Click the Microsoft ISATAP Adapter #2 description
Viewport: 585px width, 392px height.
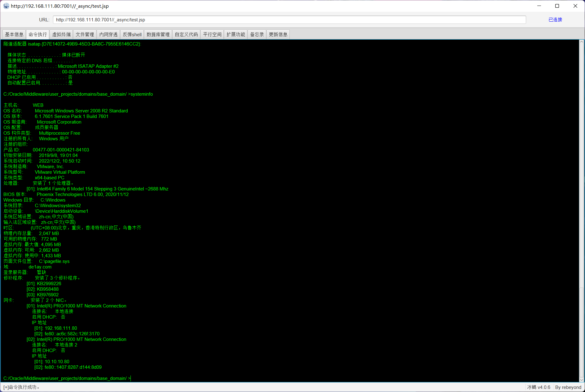coord(88,66)
